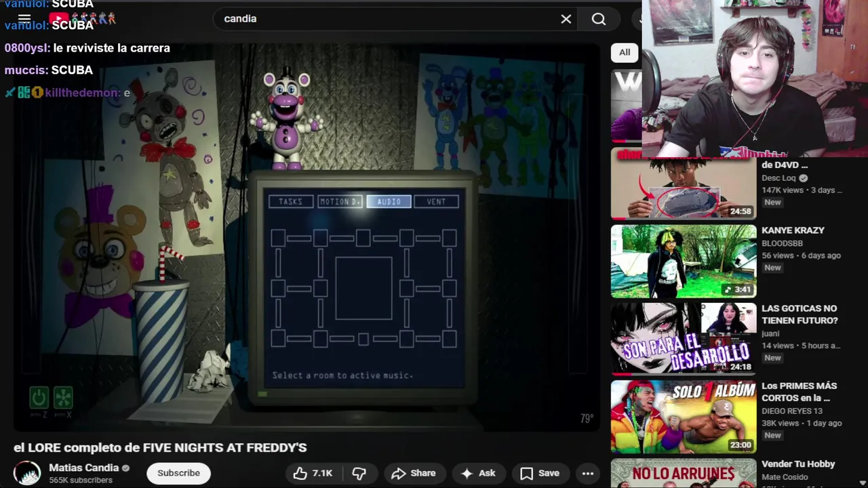Open the NO LO ARRUINES thumbnail
The height and width of the screenshot is (488, 868).
point(684,473)
